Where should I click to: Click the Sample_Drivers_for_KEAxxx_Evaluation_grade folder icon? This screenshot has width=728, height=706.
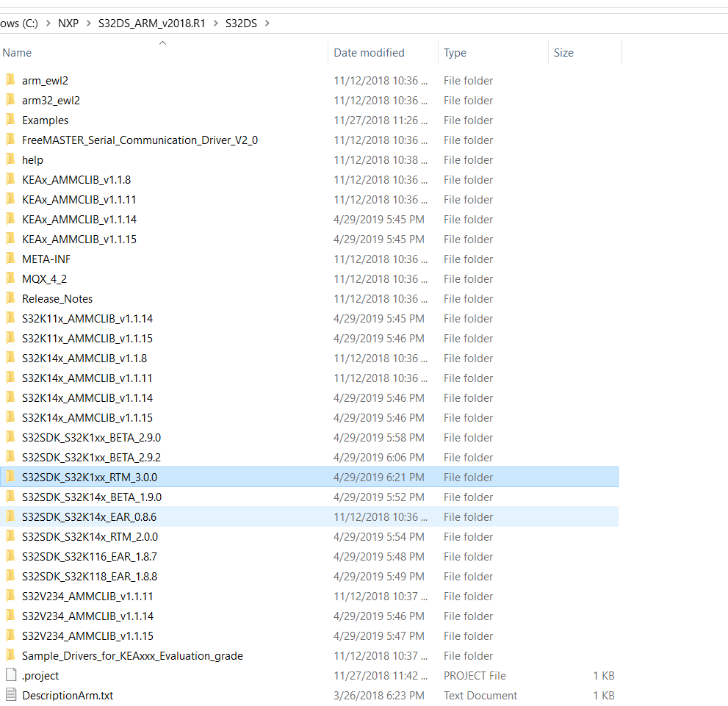point(11,655)
